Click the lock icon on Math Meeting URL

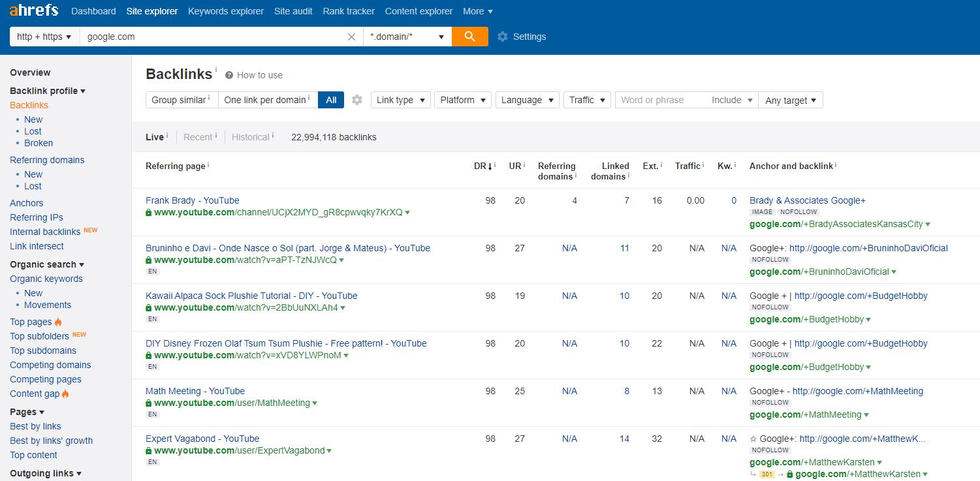[x=149, y=403]
